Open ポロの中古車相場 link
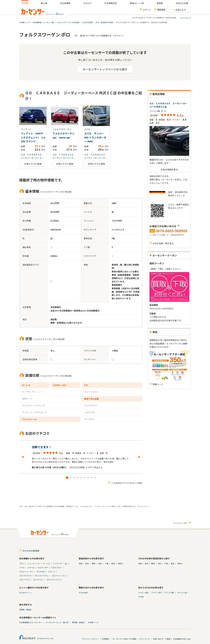The width and height of the screenshot is (210, 644). point(29,551)
